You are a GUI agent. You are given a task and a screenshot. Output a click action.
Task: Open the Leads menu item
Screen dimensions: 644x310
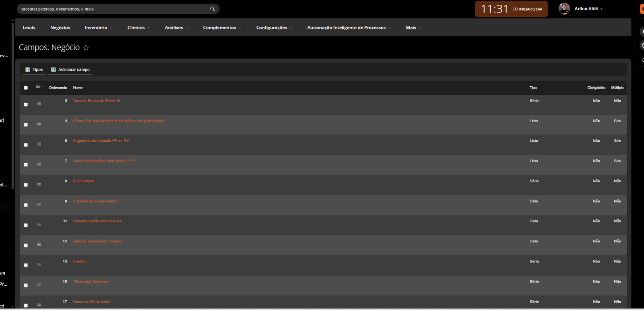pos(29,28)
